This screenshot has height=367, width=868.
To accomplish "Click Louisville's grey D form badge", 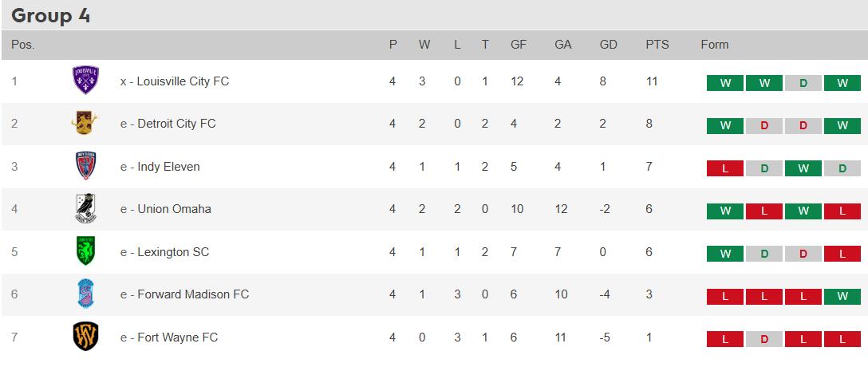I will click(803, 83).
